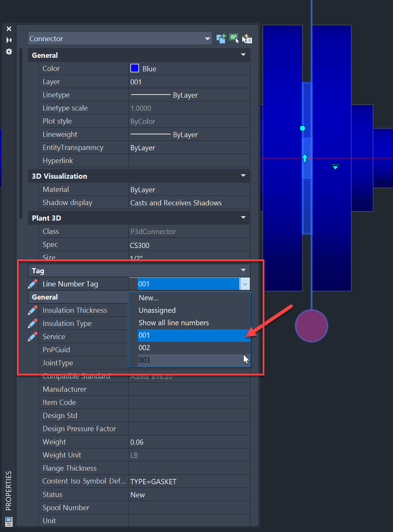Screen dimensions: 393x532
Task: Click the pencil icon beside Line Number Tag
Action: [x=32, y=284]
